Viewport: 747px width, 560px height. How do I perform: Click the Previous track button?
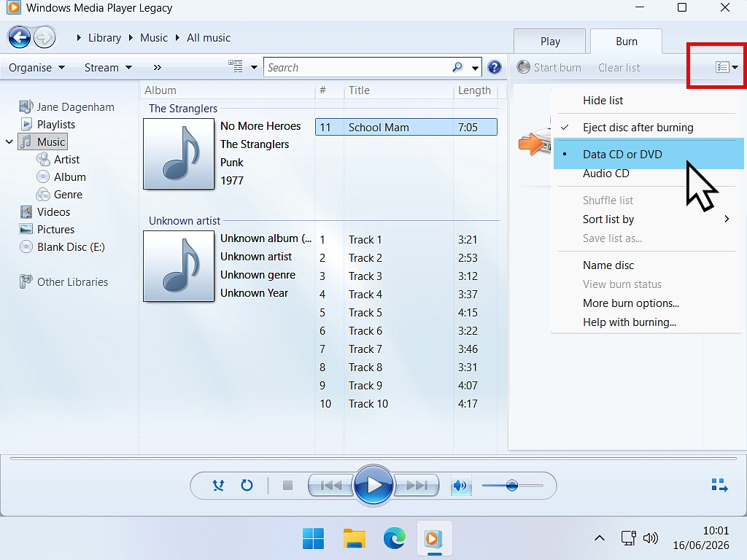tap(330, 485)
